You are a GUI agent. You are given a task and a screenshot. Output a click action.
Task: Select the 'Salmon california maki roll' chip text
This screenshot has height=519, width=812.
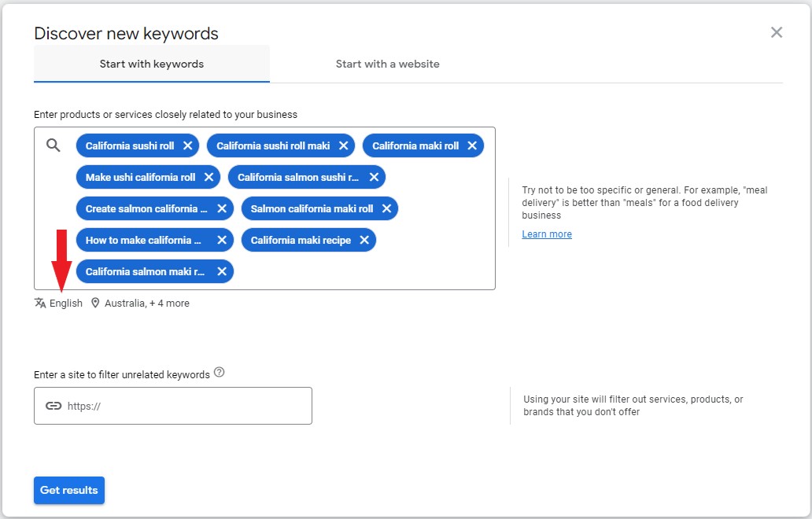pos(312,208)
